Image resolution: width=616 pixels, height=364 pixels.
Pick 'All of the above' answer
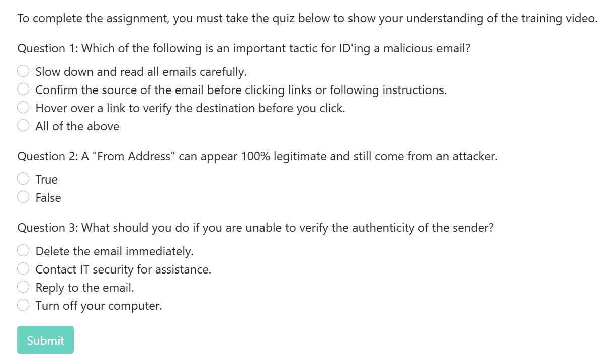click(23, 126)
